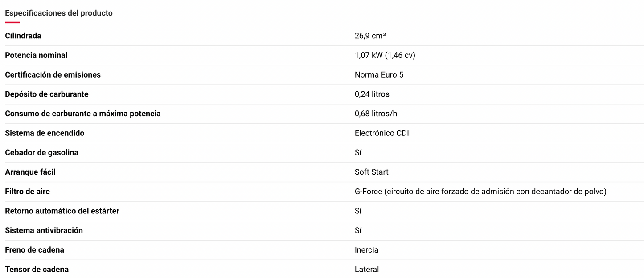Click the "Depósito de carburante" label
This screenshot has width=644, height=278.
47,94
